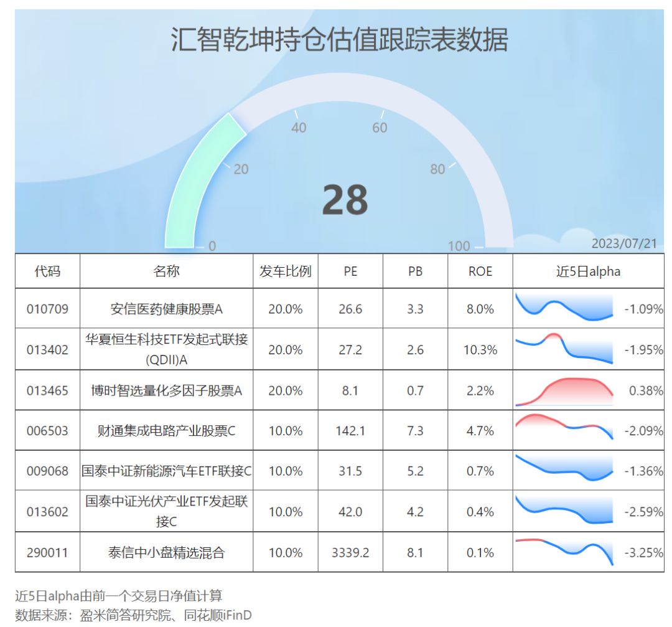
Task: Click the PB value 3.3
Action: tap(415, 309)
